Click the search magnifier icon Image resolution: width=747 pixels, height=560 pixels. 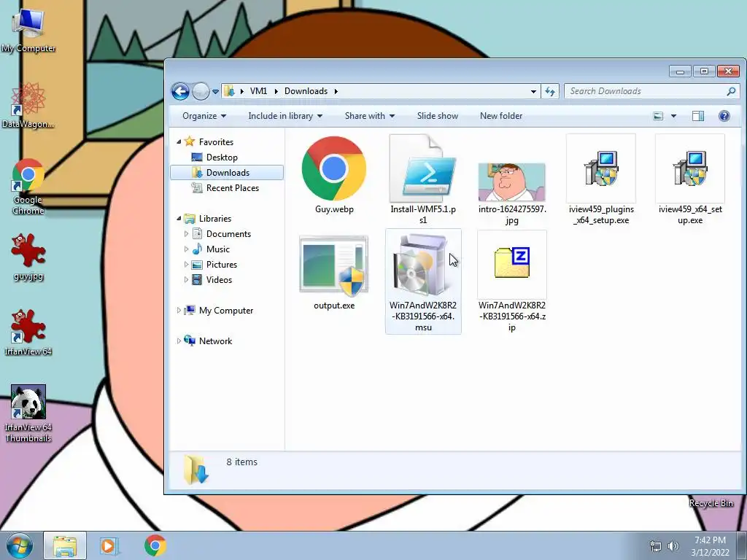(x=731, y=91)
